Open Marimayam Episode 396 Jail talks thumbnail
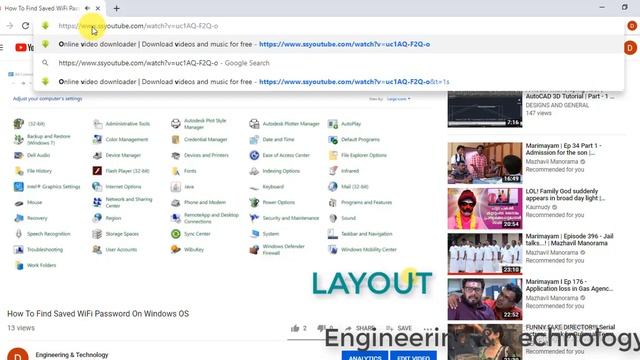Screen dimensions: 640x360 [485, 253]
